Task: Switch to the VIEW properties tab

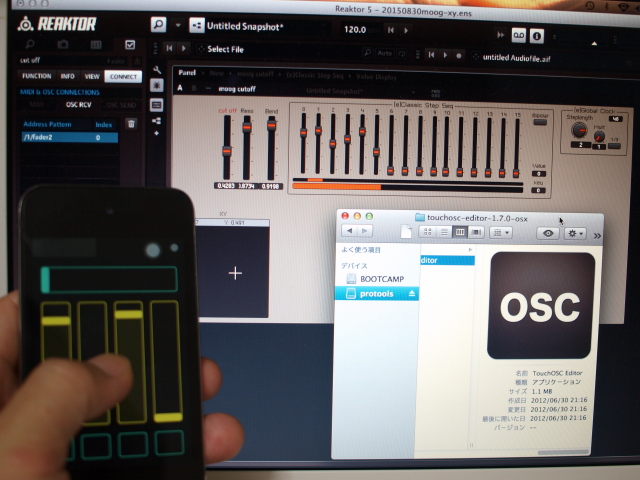Action: click(92, 76)
